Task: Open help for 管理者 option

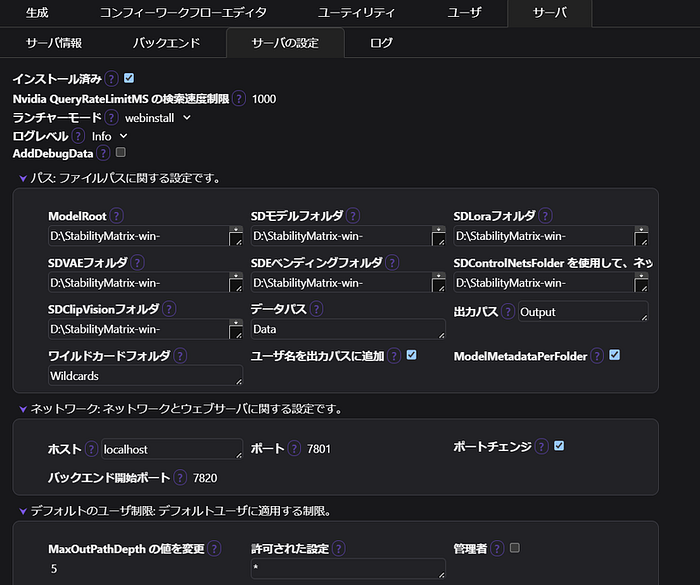Action: tap(497, 548)
